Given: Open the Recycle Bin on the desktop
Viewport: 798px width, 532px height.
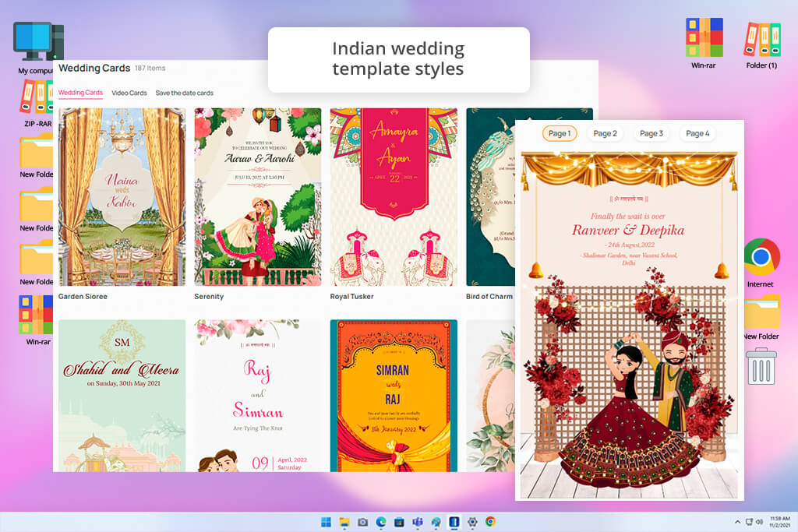Looking at the screenshot, I should [761, 365].
